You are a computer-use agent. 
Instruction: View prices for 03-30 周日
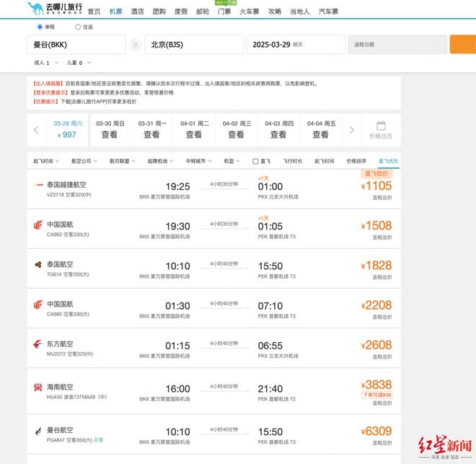pyautogui.click(x=110, y=130)
